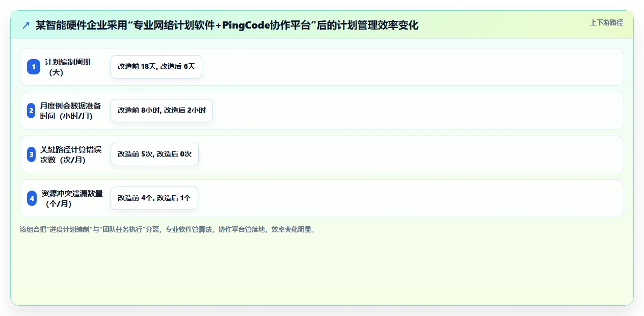Click the chip 改造前 5次, 改造后 0次
This screenshot has width=644, height=316.
click(x=154, y=154)
